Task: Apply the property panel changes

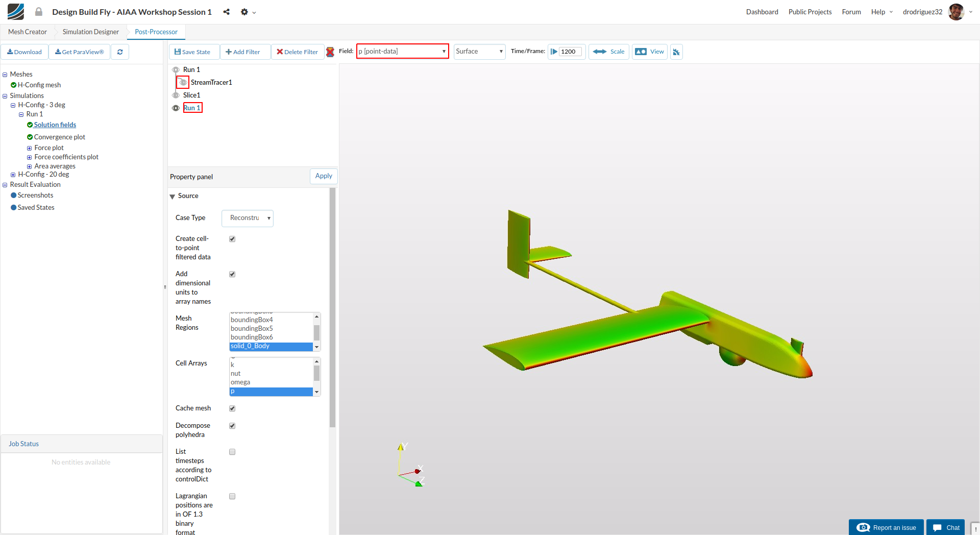Action: pos(324,176)
